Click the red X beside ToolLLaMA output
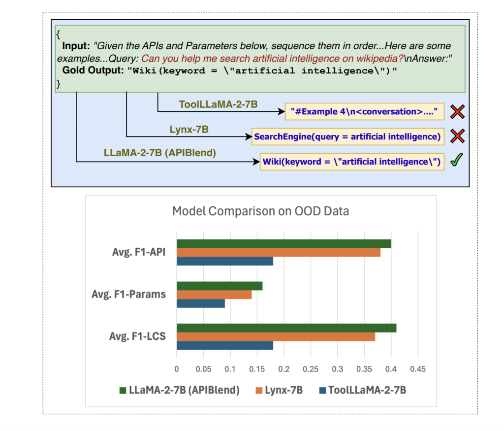 click(x=457, y=112)
